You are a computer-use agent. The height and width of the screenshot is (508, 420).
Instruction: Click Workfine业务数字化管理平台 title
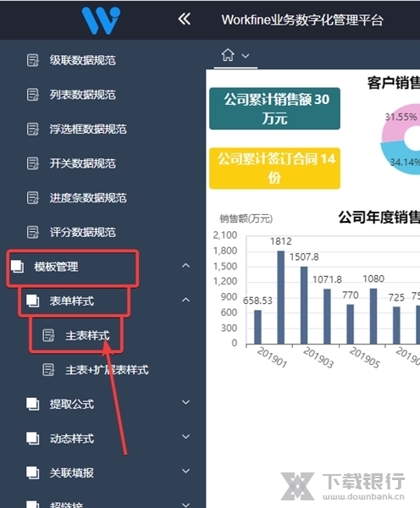[302, 20]
